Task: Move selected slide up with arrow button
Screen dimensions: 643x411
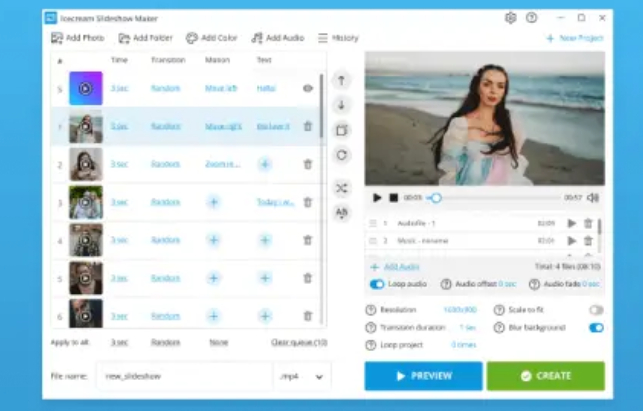Action: tap(341, 80)
